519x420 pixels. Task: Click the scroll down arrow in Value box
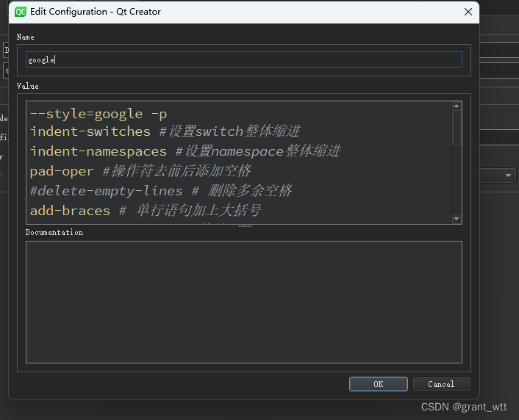[457, 219]
